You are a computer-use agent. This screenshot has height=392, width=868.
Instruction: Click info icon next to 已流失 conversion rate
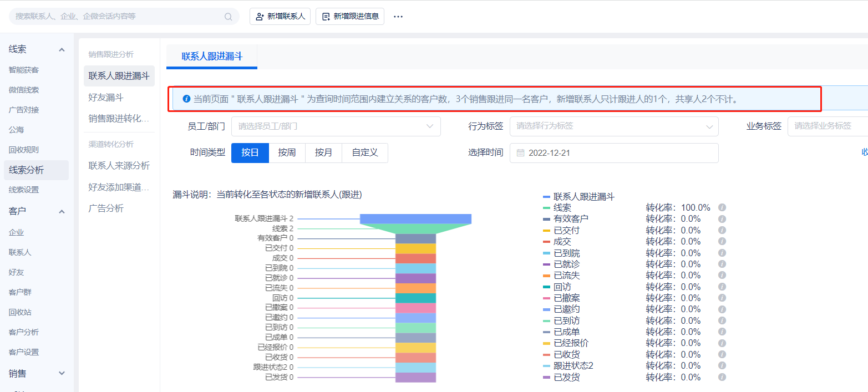click(722, 275)
